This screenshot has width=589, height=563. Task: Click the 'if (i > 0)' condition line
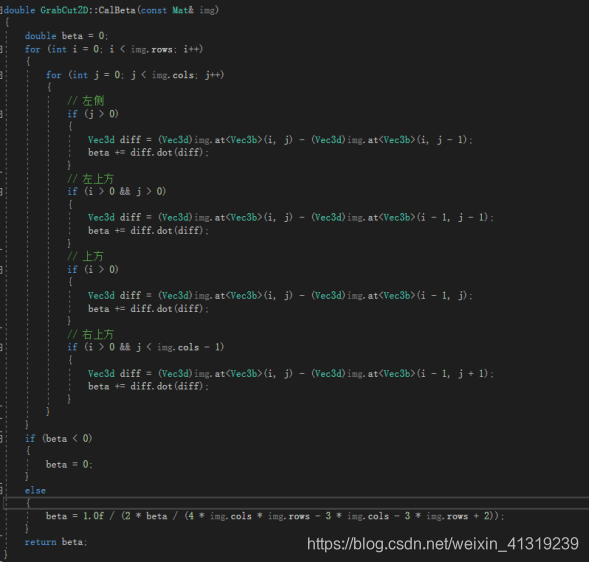(93, 269)
